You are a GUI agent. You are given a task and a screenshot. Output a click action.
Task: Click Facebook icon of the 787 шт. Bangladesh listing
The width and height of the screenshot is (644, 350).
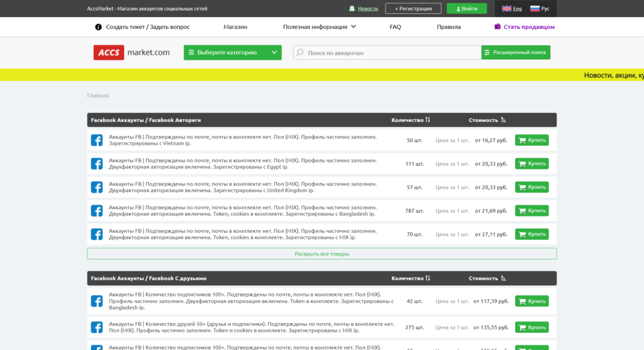click(97, 211)
